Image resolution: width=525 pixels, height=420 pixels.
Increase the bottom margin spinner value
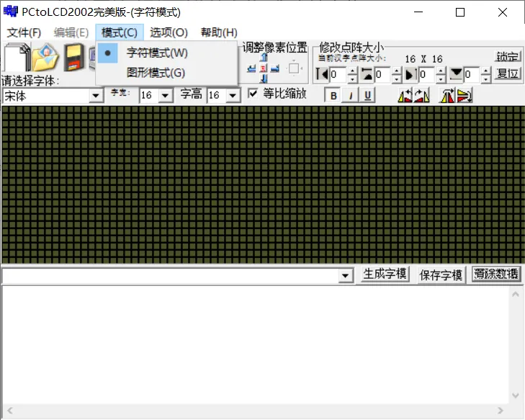486,71
